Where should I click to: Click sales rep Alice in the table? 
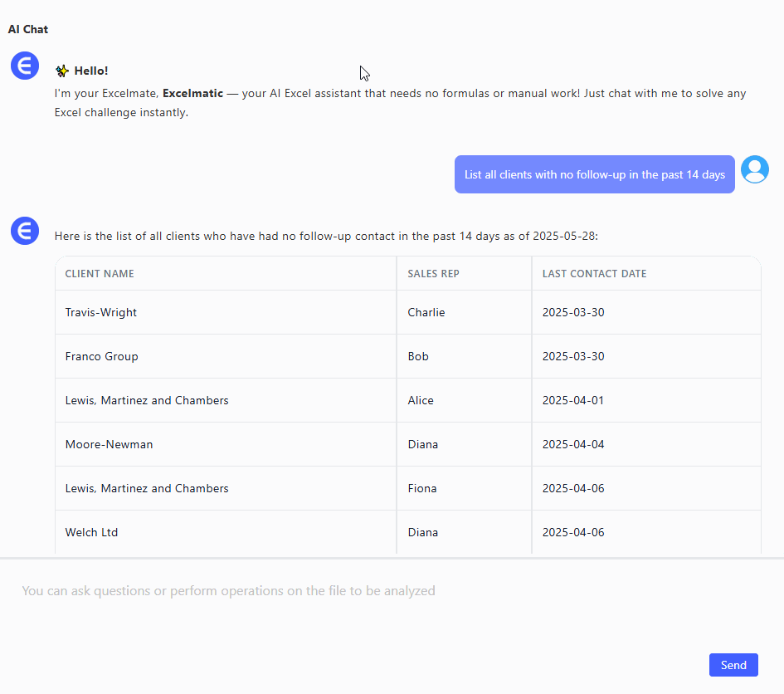pos(421,400)
